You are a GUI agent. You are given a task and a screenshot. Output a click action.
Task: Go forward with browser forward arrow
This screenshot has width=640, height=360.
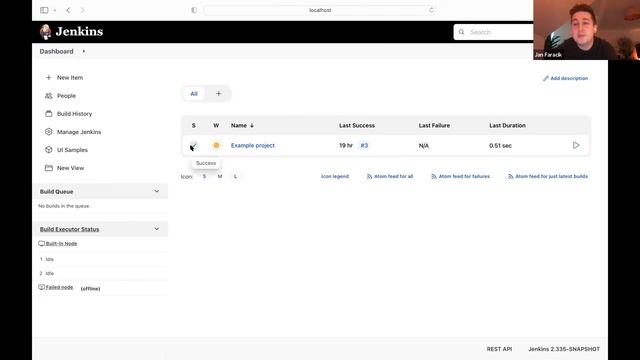coord(82,10)
